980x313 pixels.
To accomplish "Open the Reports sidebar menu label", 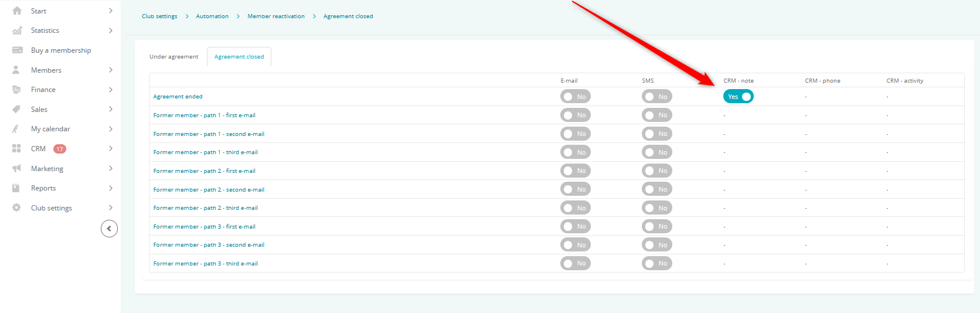I will [43, 188].
